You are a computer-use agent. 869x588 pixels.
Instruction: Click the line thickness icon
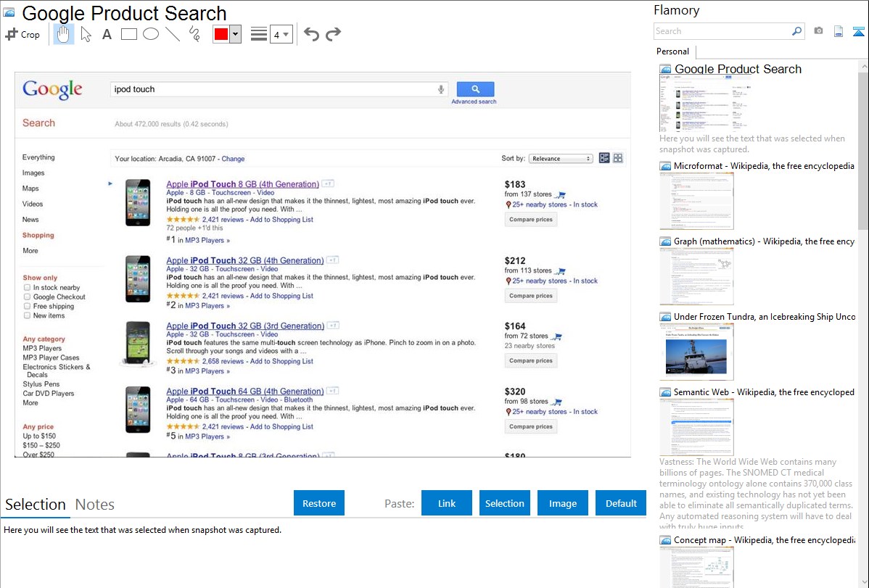click(259, 34)
